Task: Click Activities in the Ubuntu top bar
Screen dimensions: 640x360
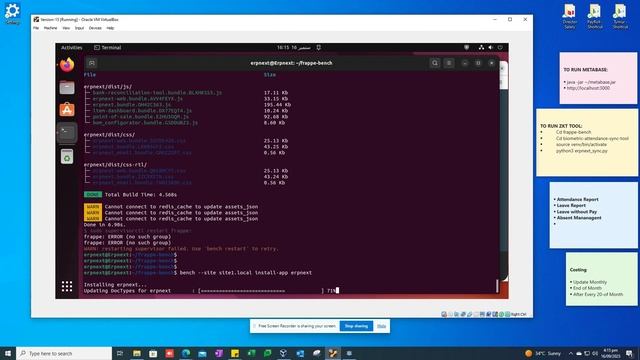Action: click(x=71, y=48)
